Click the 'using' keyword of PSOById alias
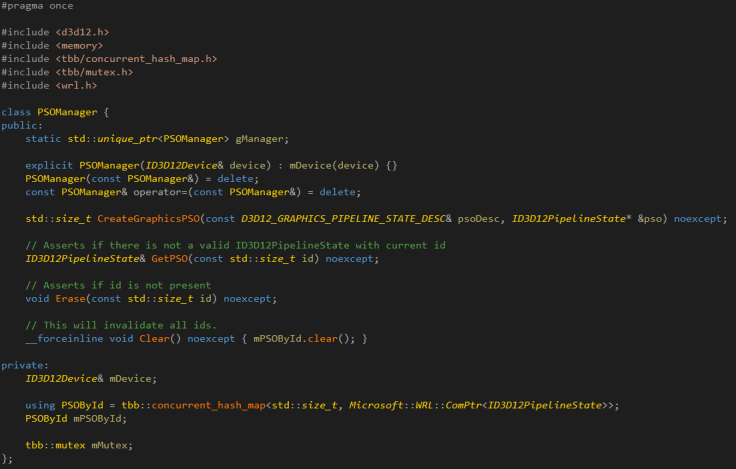The width and height of the screenshot is (736, 469). pyautogui.click(x=41, y=405)
